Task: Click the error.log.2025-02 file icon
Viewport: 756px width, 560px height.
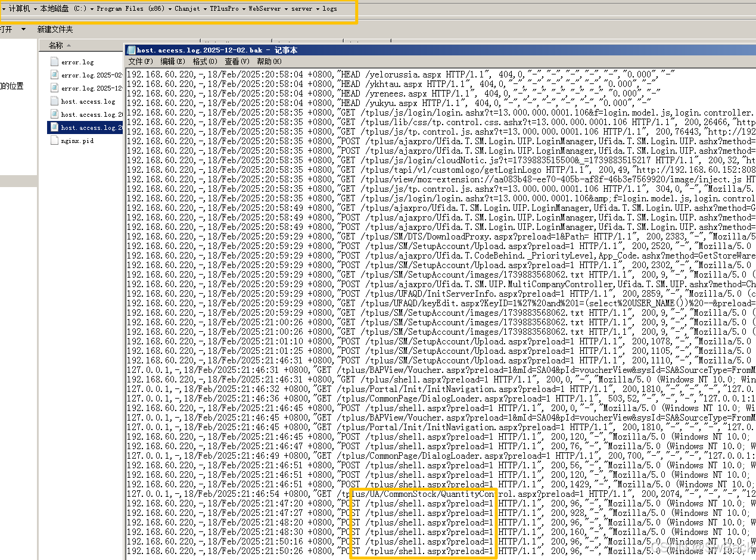Action: (x=55, y=75)
